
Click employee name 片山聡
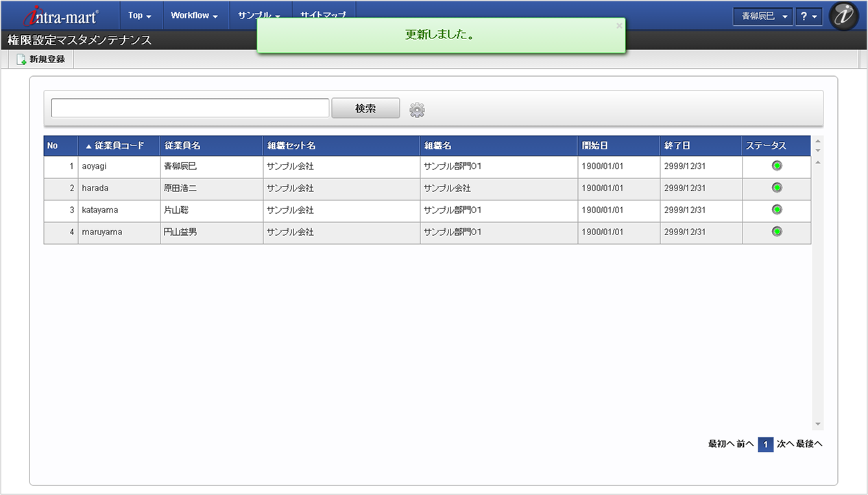(x=176, y=210)
